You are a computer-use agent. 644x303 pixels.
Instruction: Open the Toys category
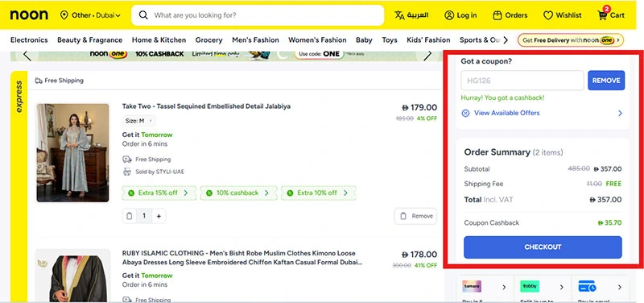390,39
